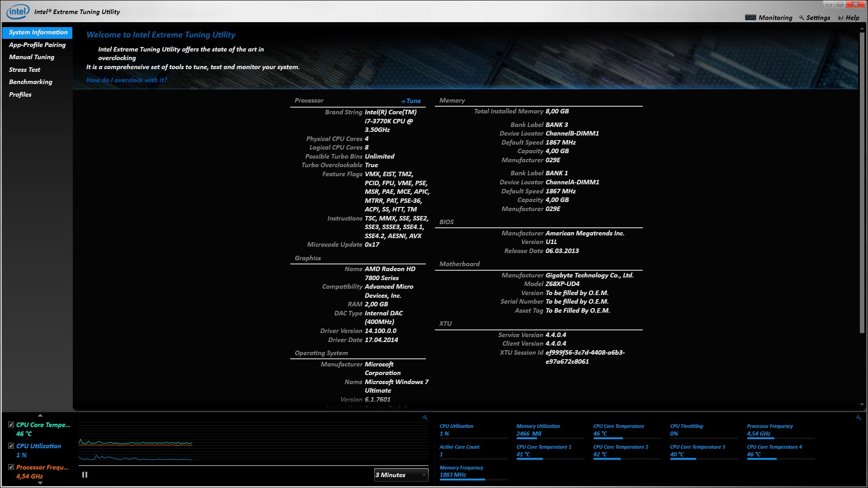Viewport: 868px width, 488px height.
Task: Open Manual Tuning section
Action: [x=32, y=57]
